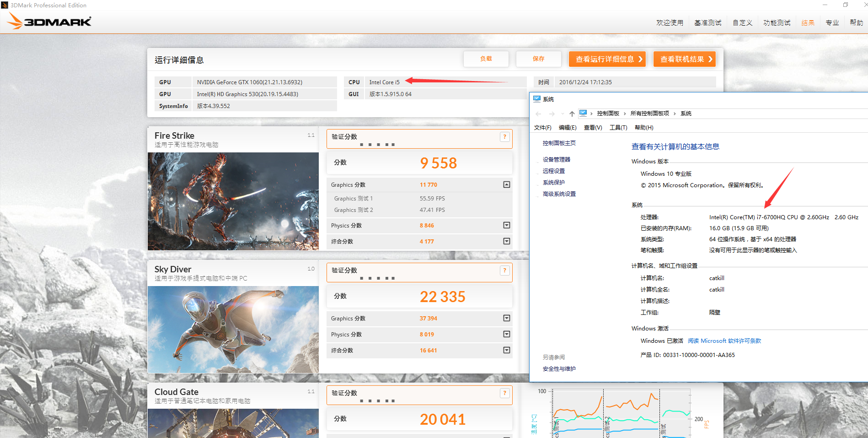The width and height of the screenshot is (868, 438).
Task: Open the 安全性与维护 link
Action: click(559, 369)
